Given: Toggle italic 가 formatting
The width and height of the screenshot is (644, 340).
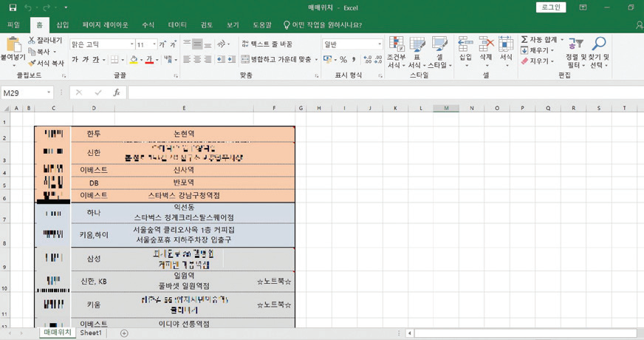Looking at the screenshot, I should coord(86,60).
